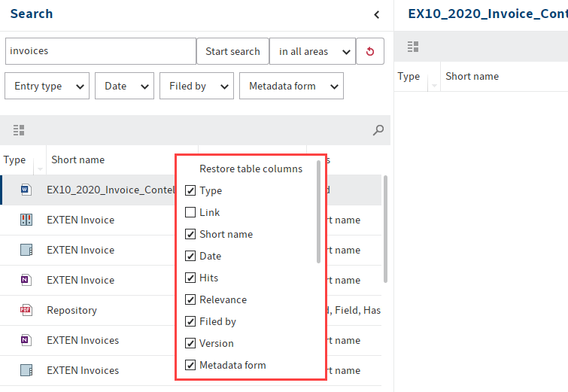
Task: Click the Short name column header
Action: [x=78, y=160]
